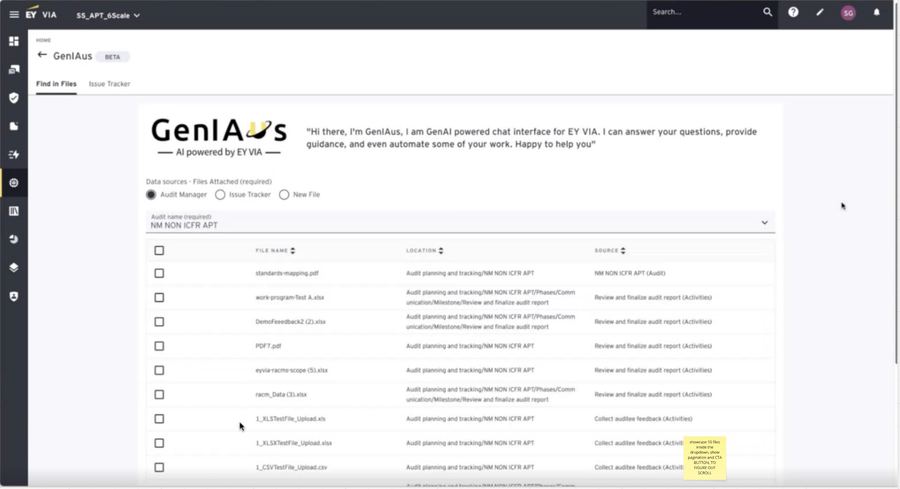Check the box for eyvia-racms-scope (5).xlsx
This screenshot has height=489, width=900.
click(159, 370)
